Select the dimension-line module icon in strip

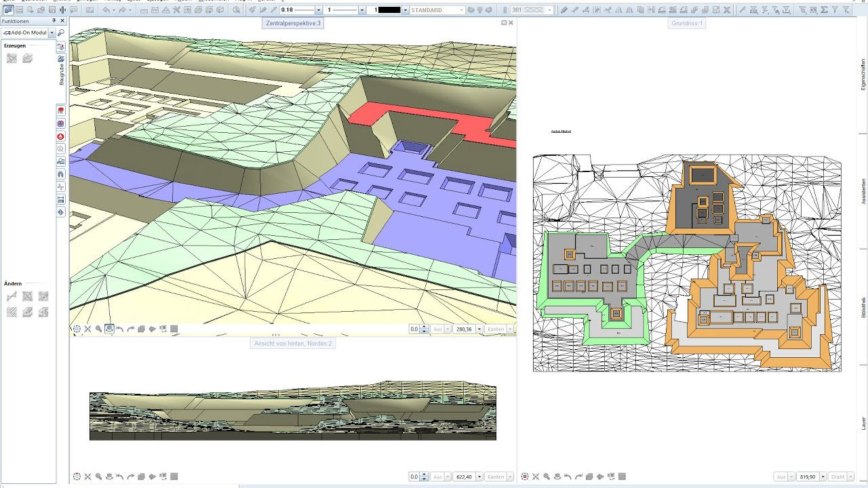61,199
